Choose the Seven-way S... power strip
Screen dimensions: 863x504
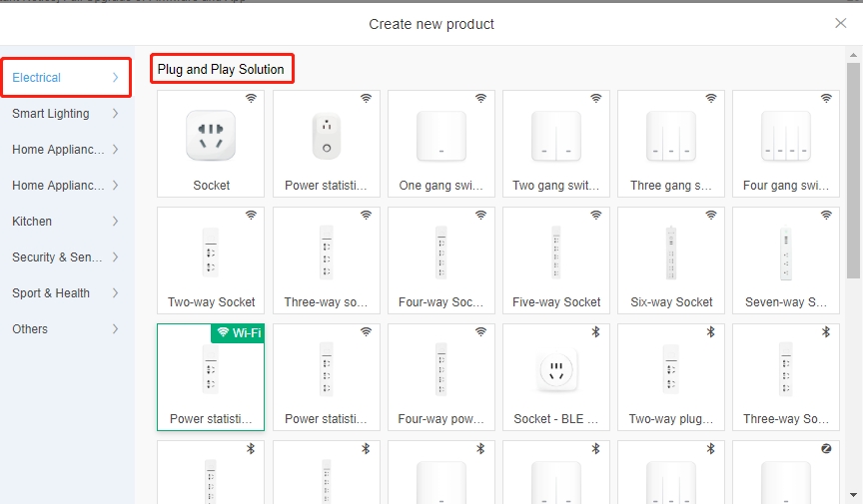(786, 260)
